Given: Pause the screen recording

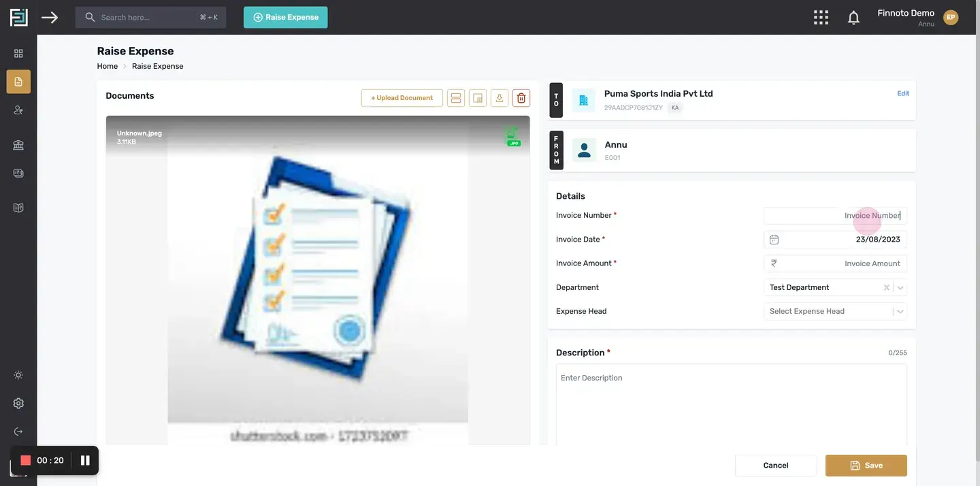Looking at the screenshot, I should pos(85,461).
